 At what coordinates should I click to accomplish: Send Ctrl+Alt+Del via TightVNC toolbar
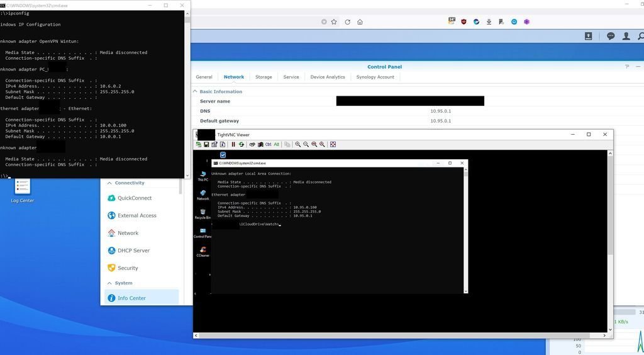pos(252,144)
